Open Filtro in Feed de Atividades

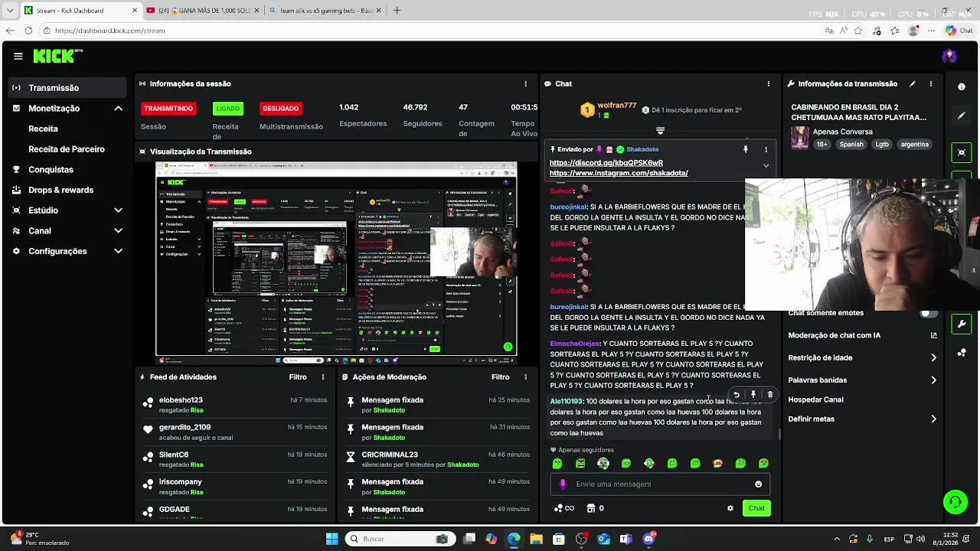pyautogui.click(x=298, y=377)
